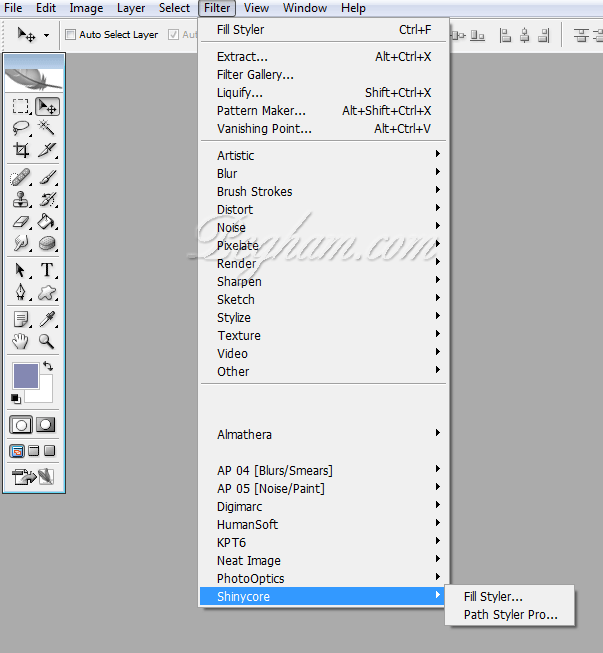Open the File menu
Screen dimensions: 603x653
13,8
